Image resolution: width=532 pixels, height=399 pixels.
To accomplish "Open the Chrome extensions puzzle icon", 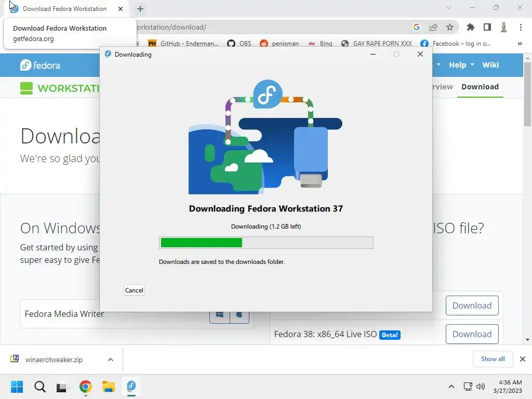I will coord(471,27).
